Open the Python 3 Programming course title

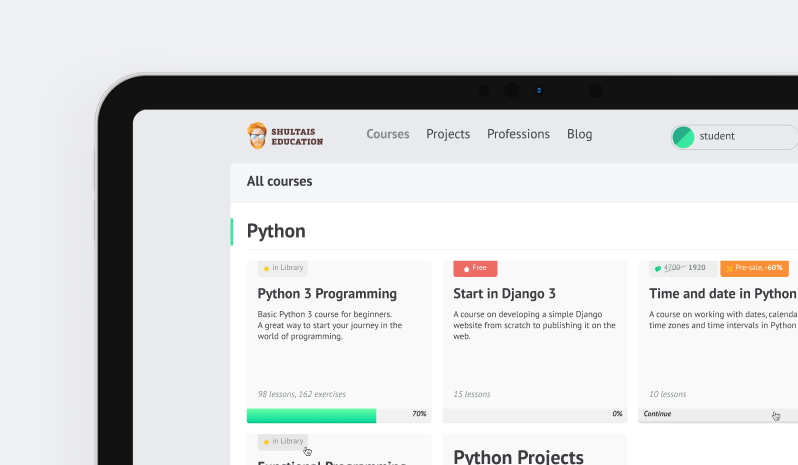click(x=327, y=294)
